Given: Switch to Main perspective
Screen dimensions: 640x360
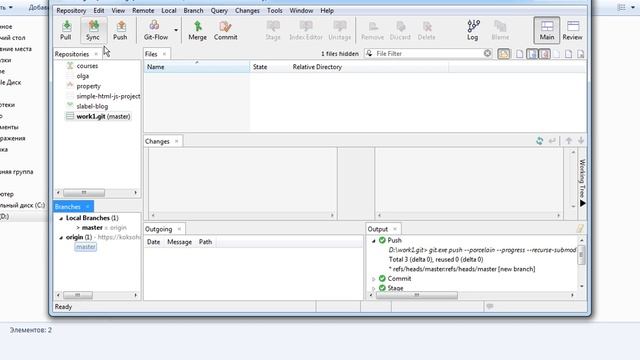Looking at the screenshot, I should tap(547, 30).
